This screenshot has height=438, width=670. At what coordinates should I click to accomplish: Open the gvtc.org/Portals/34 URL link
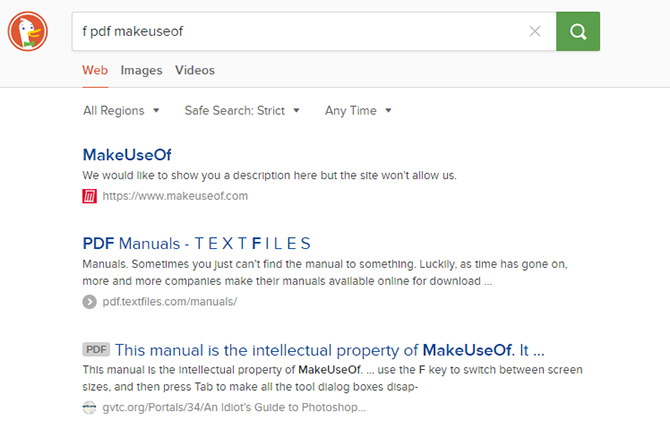[x=234, y=407]
